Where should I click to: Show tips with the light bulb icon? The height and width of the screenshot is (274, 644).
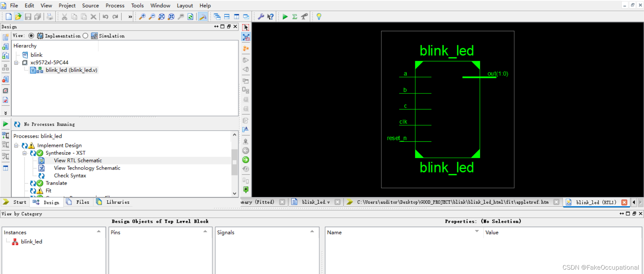(319, 17)
